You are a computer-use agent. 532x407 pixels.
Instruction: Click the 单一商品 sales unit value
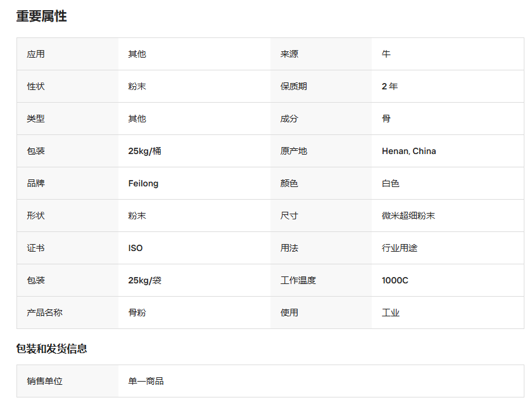[142, 381]
